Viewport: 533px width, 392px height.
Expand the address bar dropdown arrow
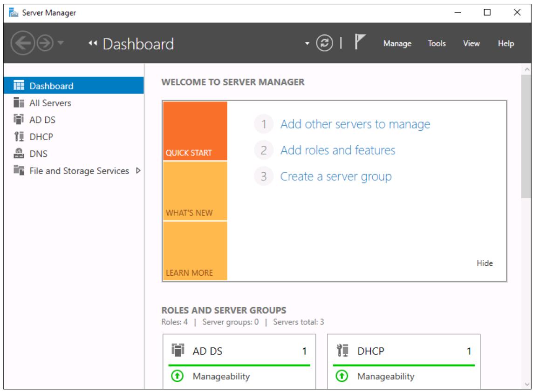click(x=307, y=43)
